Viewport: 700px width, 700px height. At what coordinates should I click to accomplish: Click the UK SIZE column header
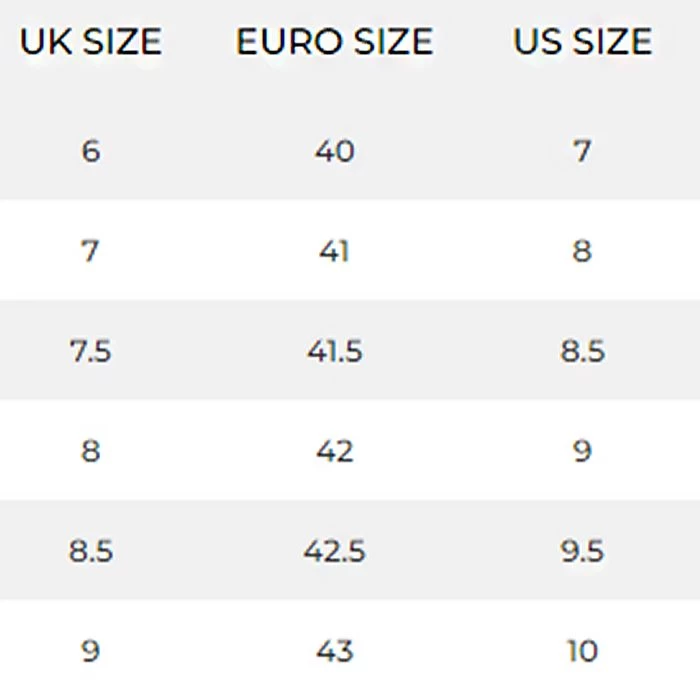[x=91, y=41]
